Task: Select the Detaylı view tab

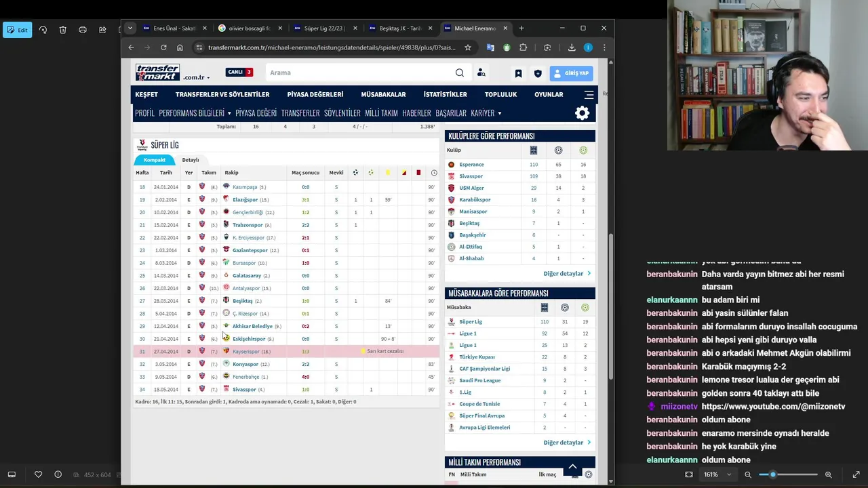Action: (191, 160)
